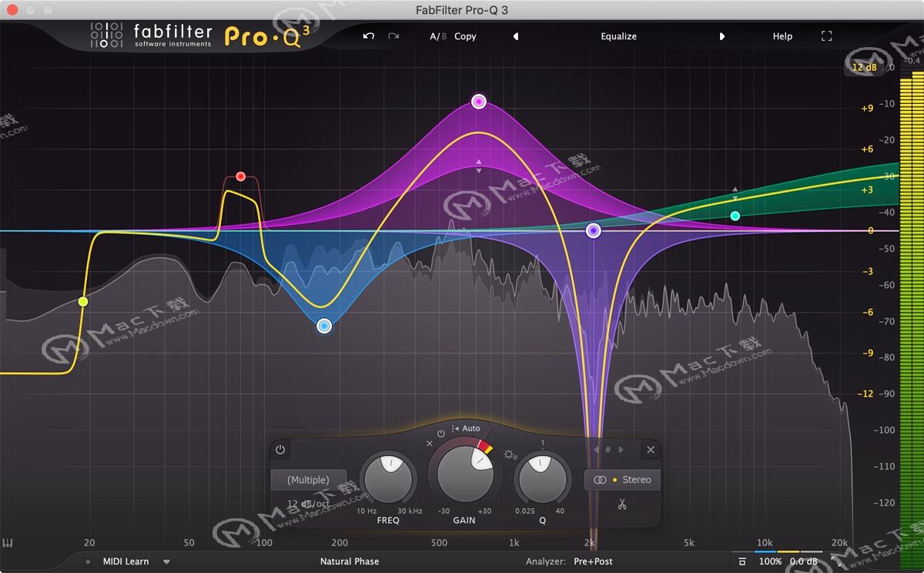Screen dimensions: 924x573
Task: Click the GAIN knob
Action: click(x=464, y=474)
